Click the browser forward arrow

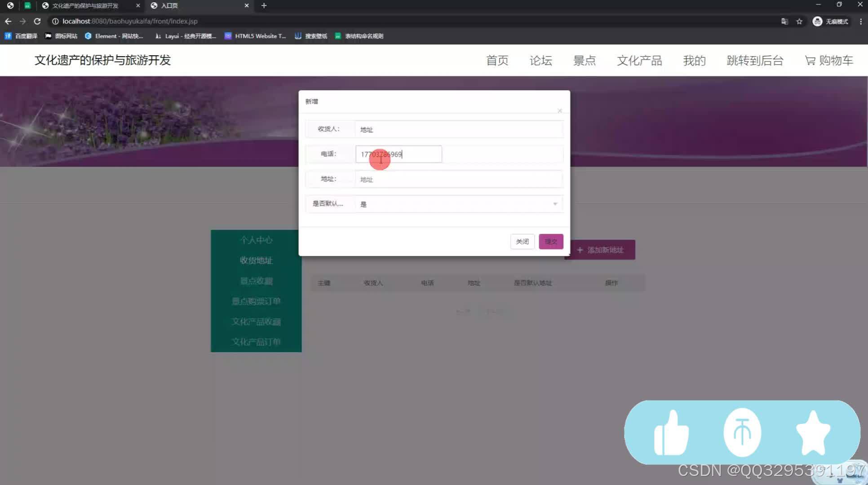22,21
